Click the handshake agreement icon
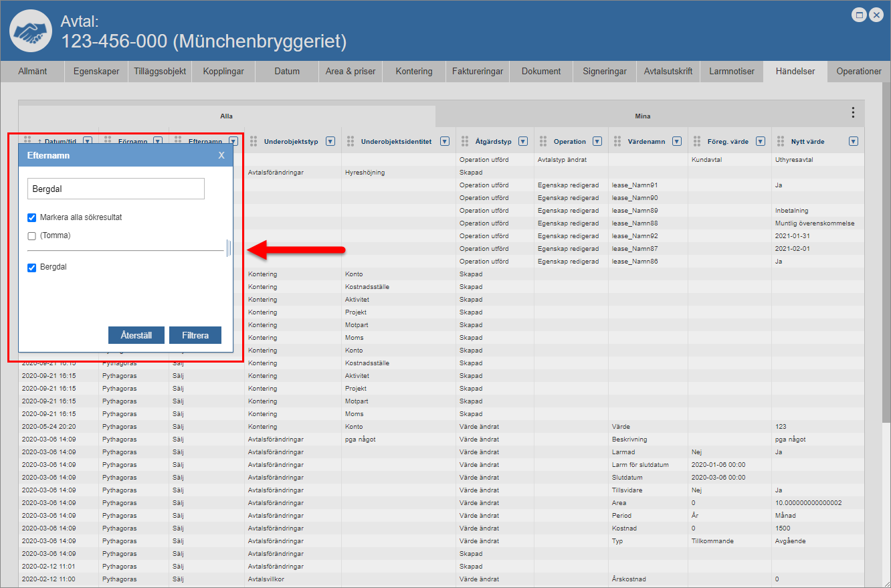Screen dimensions: 891x588 [31, 31]
